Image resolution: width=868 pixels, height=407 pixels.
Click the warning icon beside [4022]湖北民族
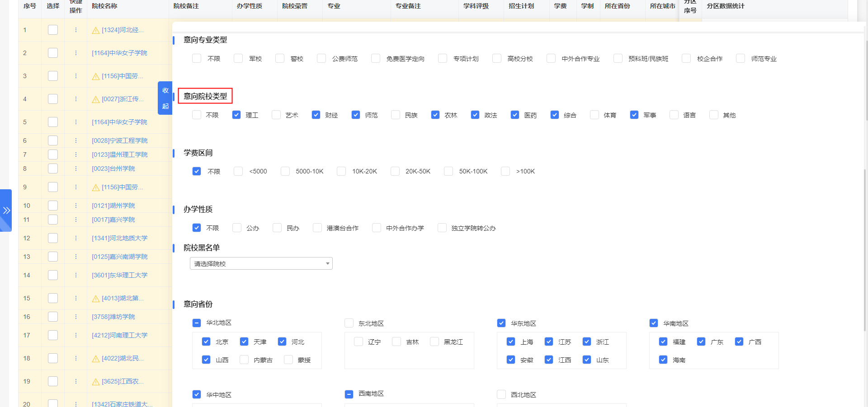95,358
